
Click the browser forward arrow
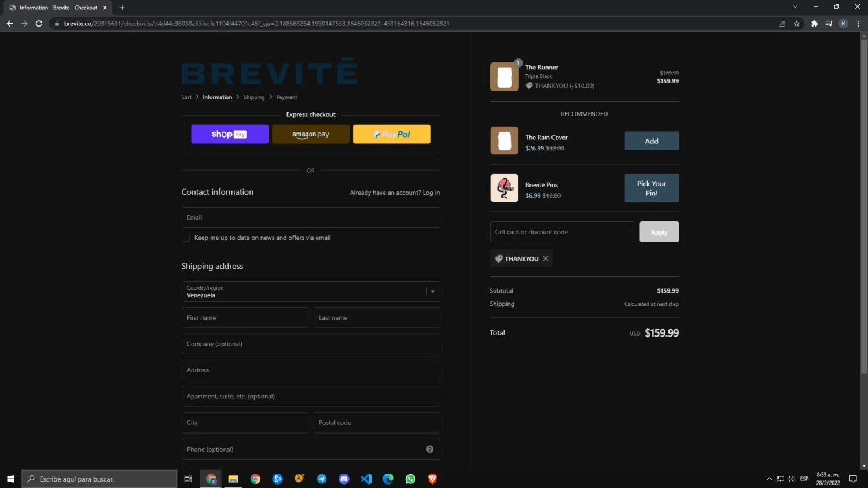click(x=24, y=24)
